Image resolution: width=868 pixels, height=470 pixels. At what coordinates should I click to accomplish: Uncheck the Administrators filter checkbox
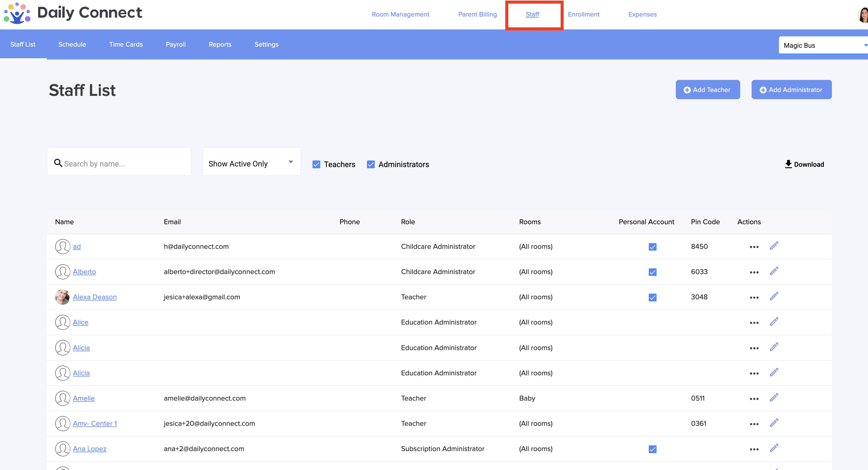pos(370,164)
